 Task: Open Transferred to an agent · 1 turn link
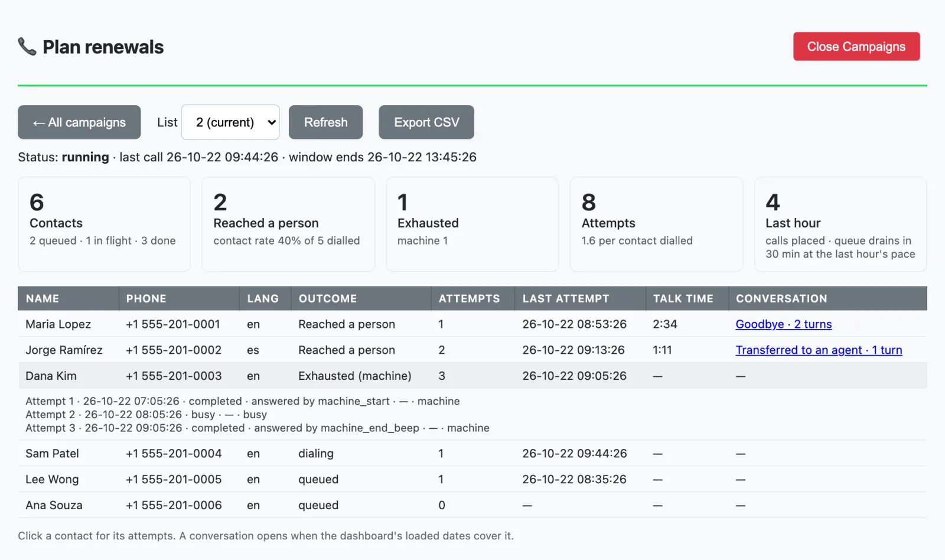coord(819,350)
